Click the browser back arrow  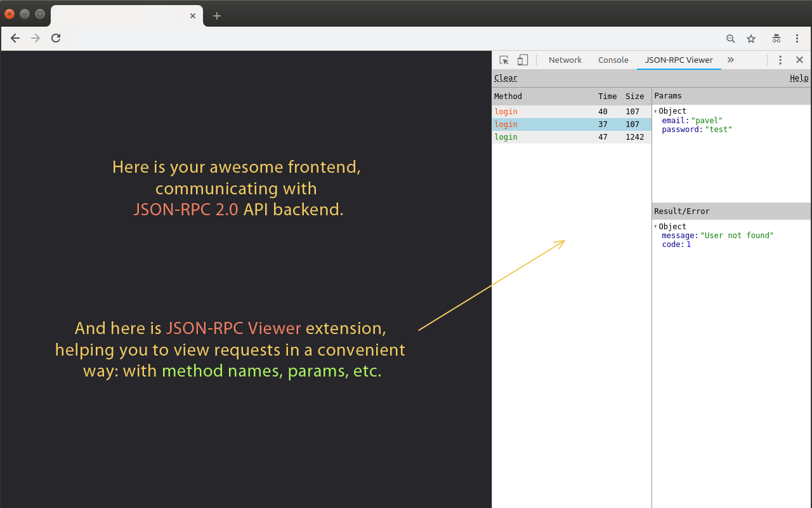point(15,38)
